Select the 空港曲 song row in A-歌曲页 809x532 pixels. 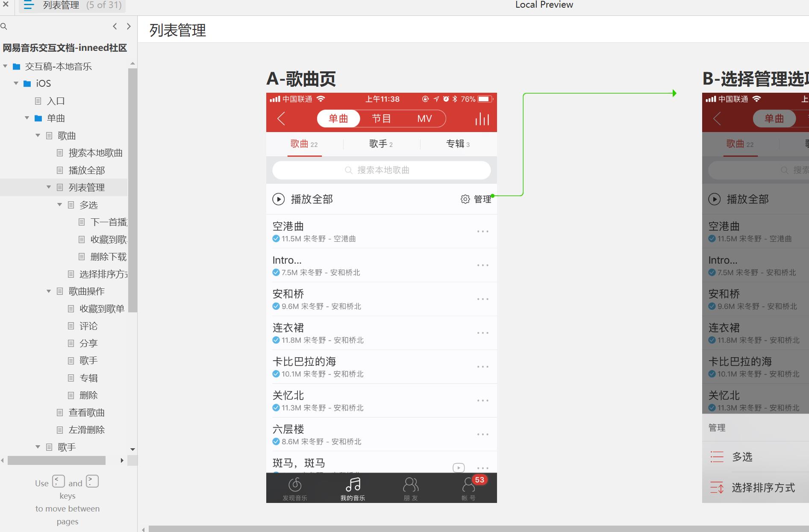(x=381, y=231)
